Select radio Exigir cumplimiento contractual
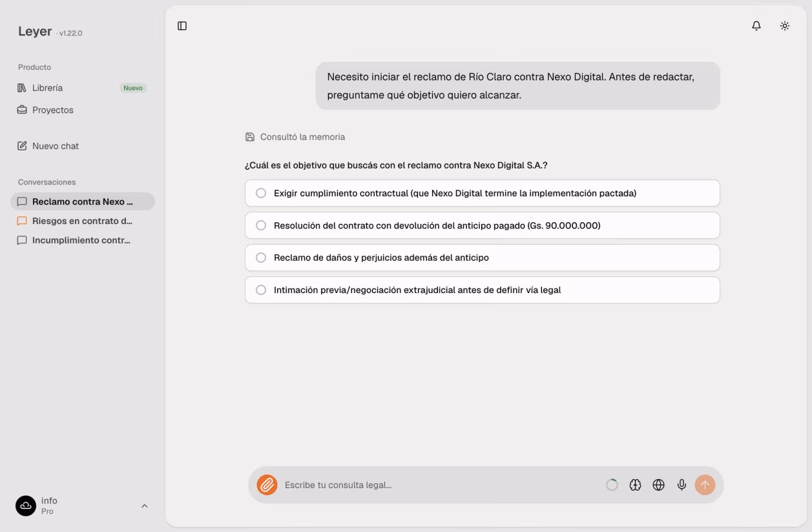The width and height of the screenshot is (812, 532). coord(261,193)
